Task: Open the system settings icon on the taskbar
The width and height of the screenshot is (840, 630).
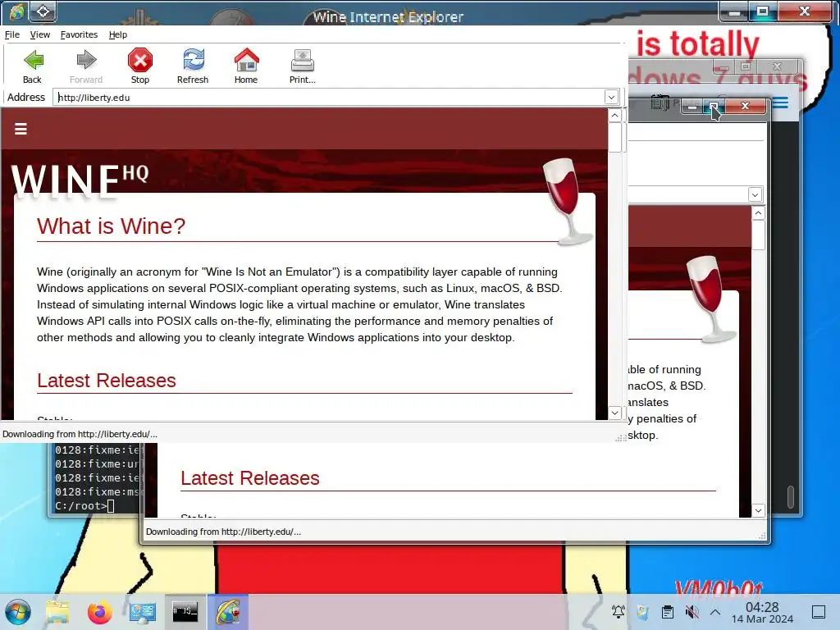Action: point(143,612)
